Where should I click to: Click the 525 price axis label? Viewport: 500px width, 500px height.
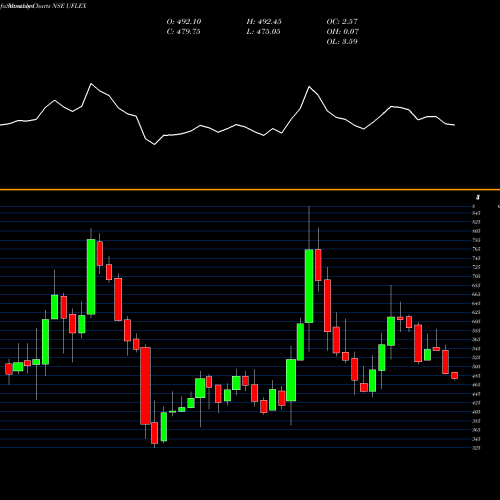[476, 357]
